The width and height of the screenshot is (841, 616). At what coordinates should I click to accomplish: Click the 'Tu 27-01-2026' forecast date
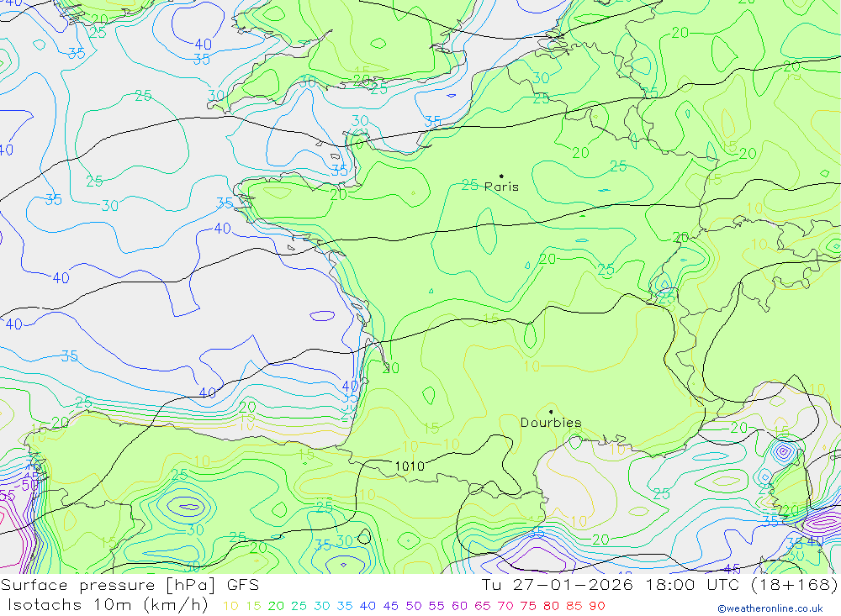558,585
